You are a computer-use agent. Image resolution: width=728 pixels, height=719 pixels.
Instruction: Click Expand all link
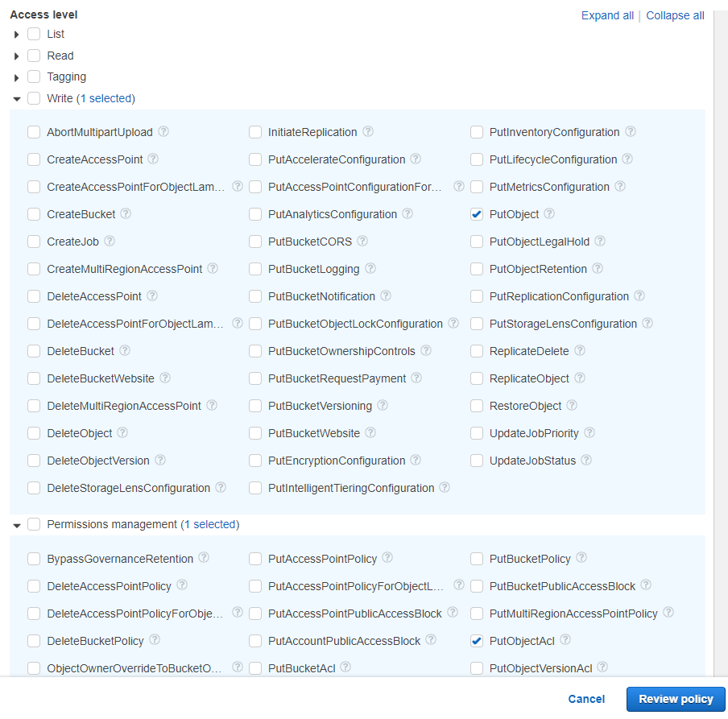point(607,15)
